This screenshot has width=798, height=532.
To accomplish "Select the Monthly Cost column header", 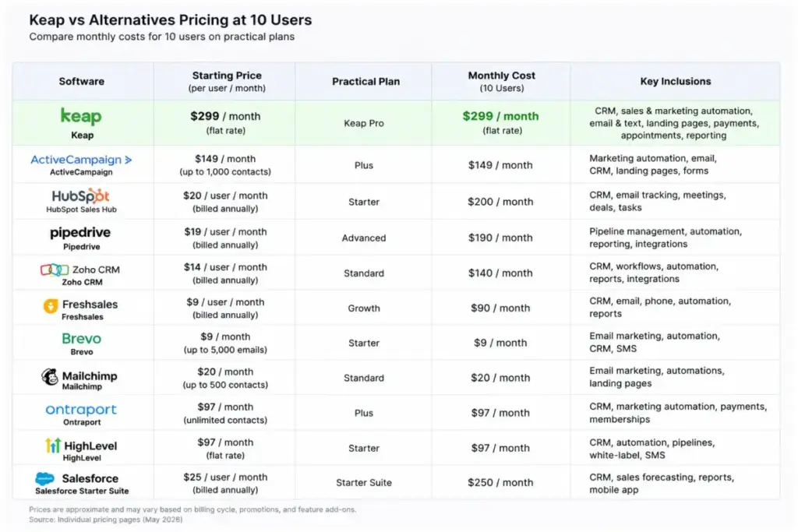I will click(501, 81).
